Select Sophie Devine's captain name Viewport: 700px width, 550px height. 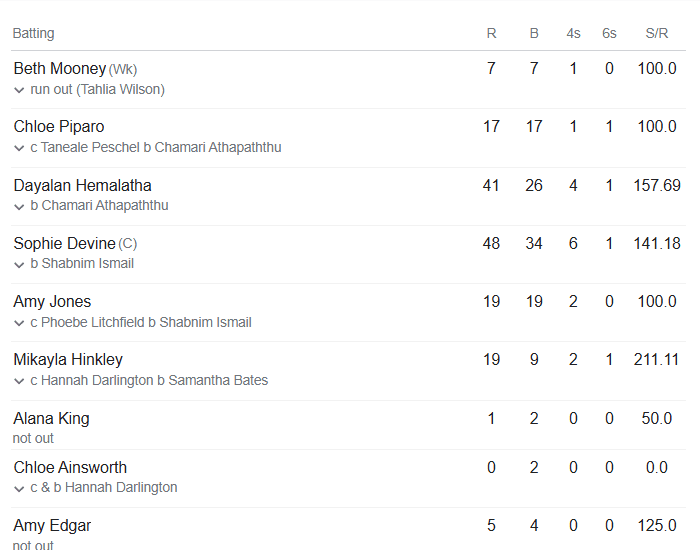coord(64,243)
